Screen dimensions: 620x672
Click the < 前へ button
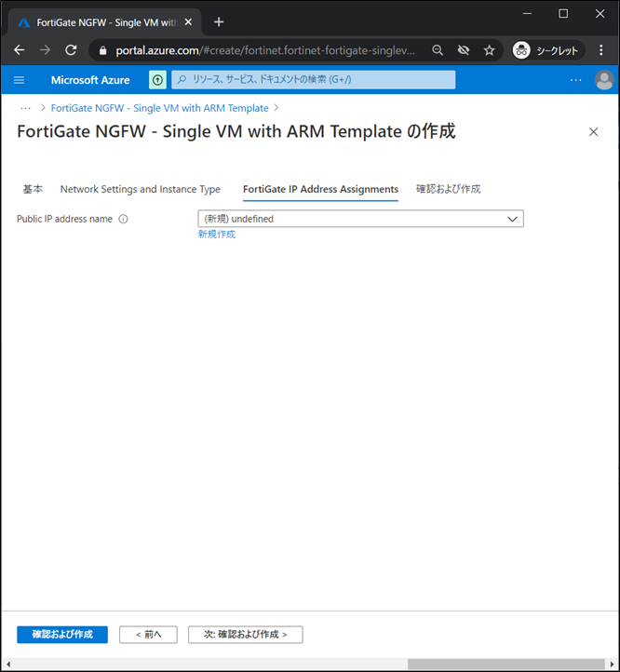tap(148, 634)
